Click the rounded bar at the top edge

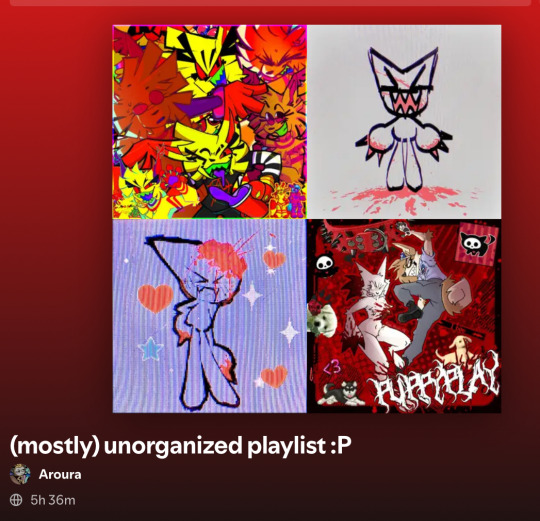coord(270,3)
